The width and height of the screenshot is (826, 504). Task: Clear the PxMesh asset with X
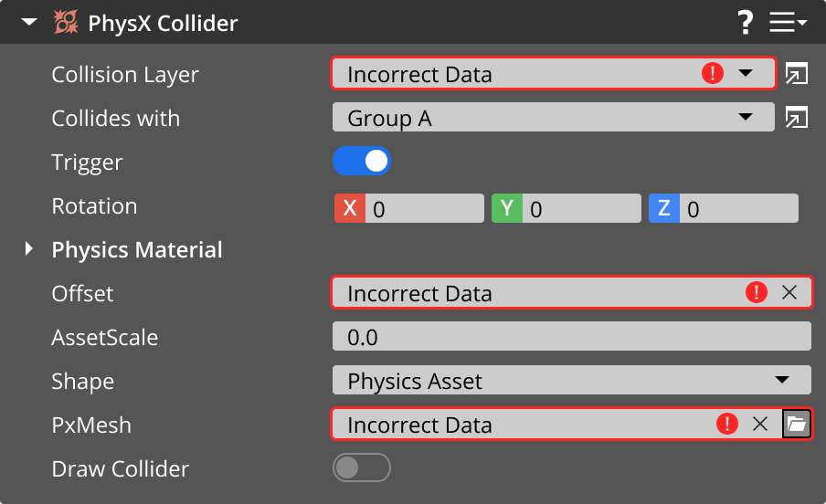point(759,425)
